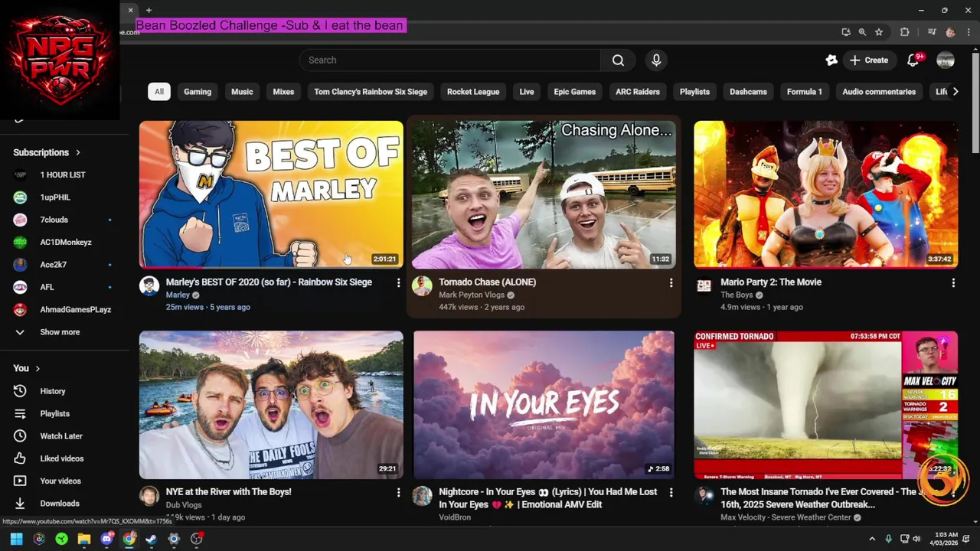Open the Chrome profile avatar
980x551 pixels.
(x=950, y=32)
